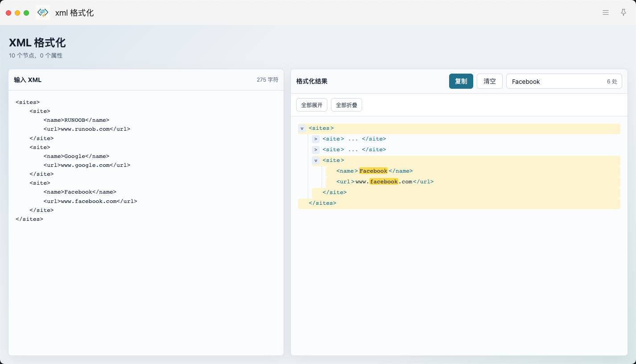Click <url>www.facebook.com</url> in the input panel
Viewport: 636px width, 364px height.
click(x=91, y=201)
